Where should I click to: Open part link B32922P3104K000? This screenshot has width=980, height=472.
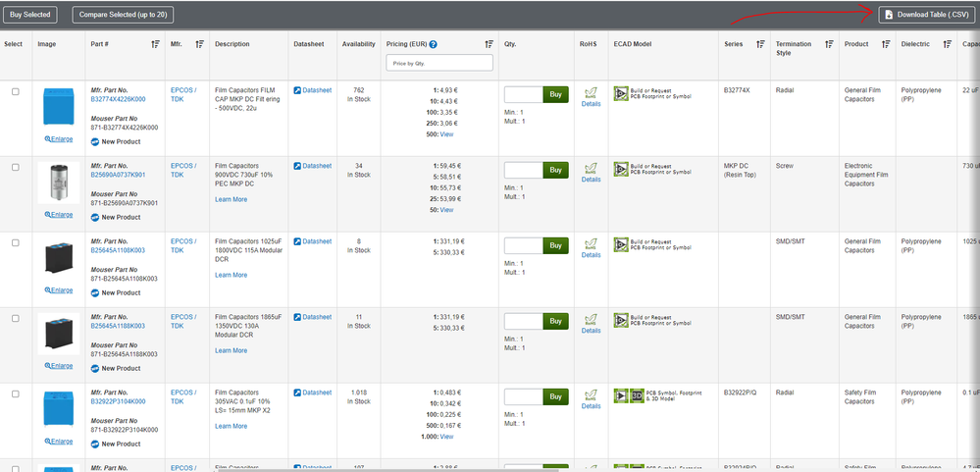(x=118, y=401)
